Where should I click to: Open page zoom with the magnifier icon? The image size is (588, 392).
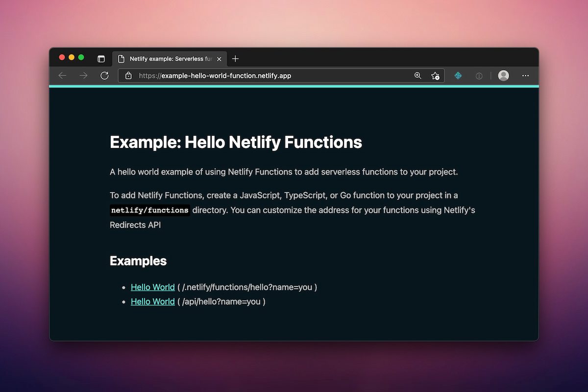point(417,75)
